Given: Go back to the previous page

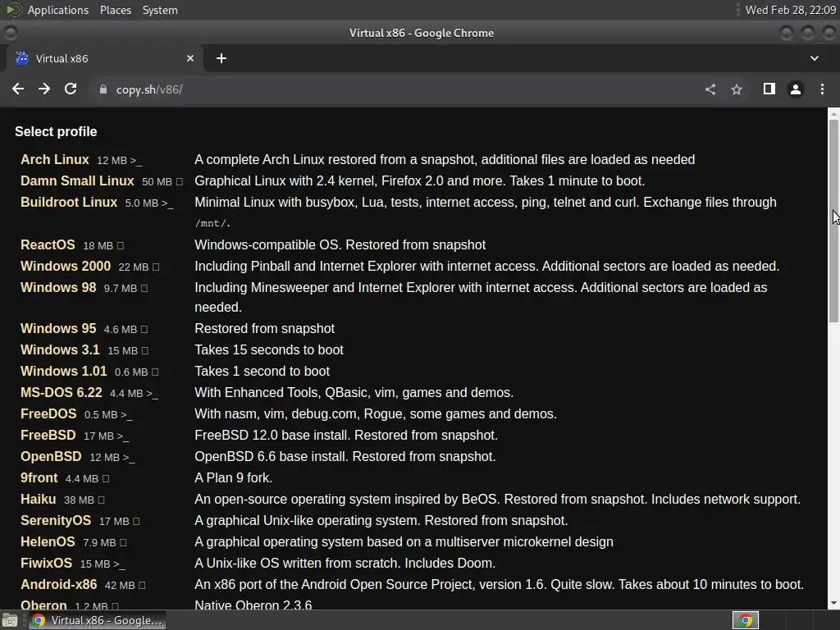Looking at the screenshot, I should pyautogui.click(x=18, y=89).
